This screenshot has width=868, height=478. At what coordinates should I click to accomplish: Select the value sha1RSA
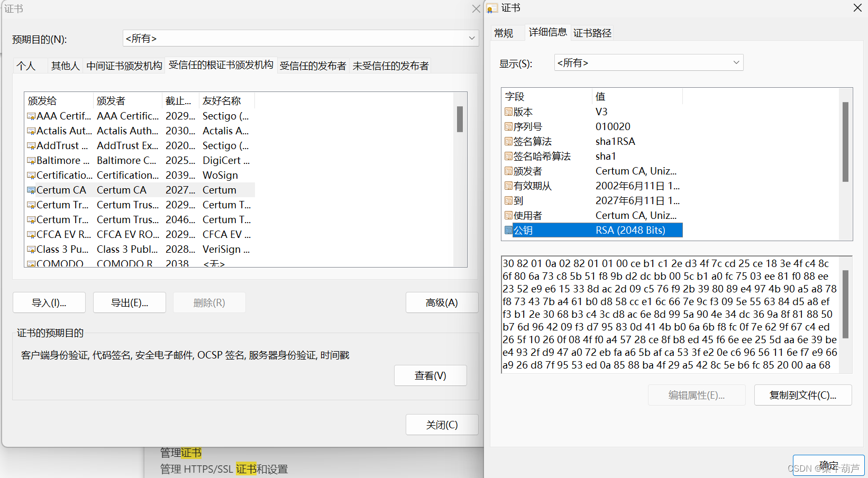[x=615, y=141]
